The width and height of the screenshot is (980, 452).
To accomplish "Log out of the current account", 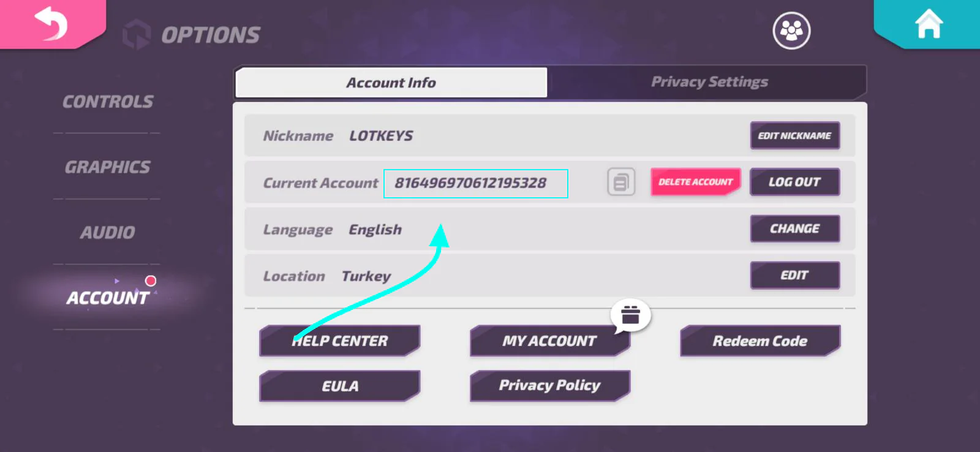I will (x=794, y=182).
